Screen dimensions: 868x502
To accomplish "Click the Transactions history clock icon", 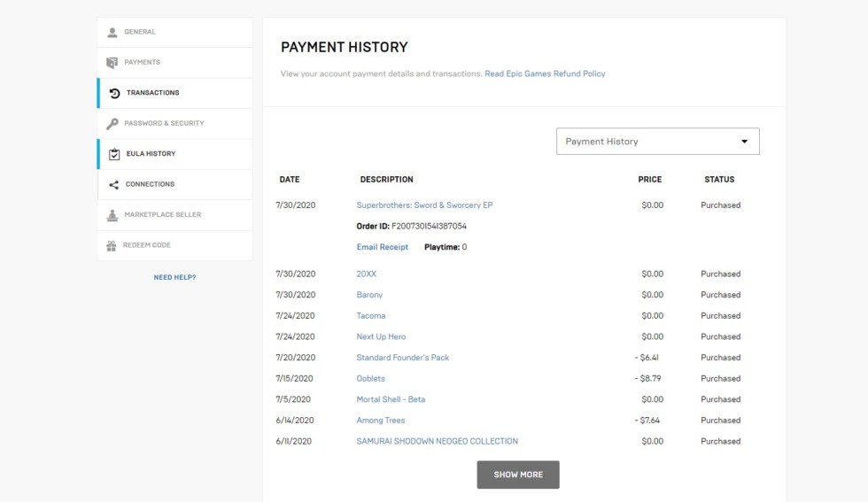I will point(114,93).
